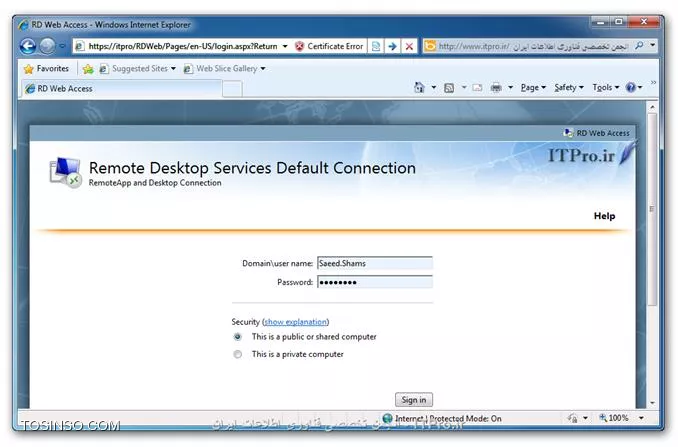The image size is (678, 447).
Task: Click the Internet Explorer icon in title bar
Action: click(x=23, y=25)
